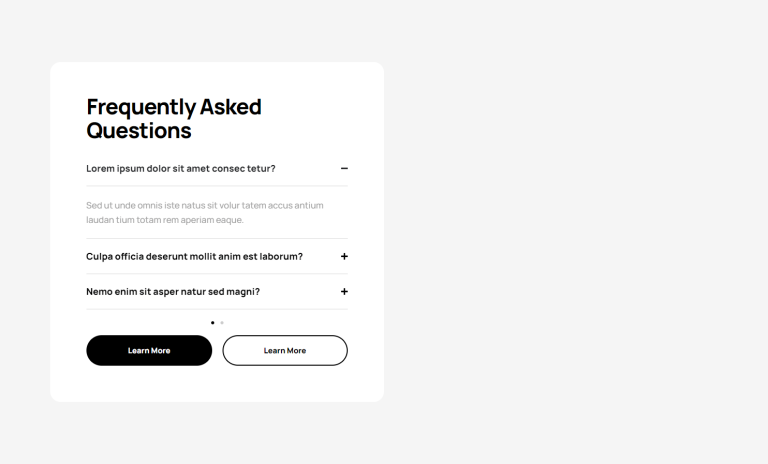
Task: Click the word "laborum?" in the second question
Action: 281,257
